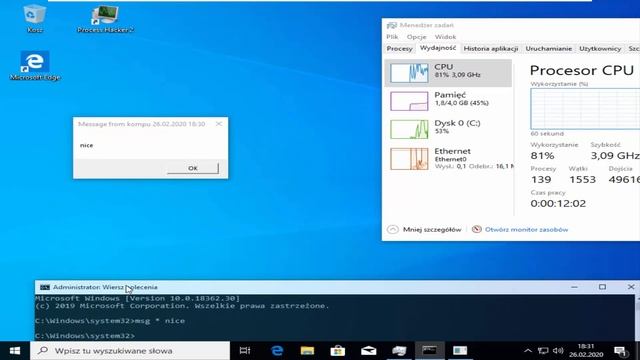Open Otwórz monitor zasobów link
This screenshot has width=640, height=360.
tap(526, 229)
